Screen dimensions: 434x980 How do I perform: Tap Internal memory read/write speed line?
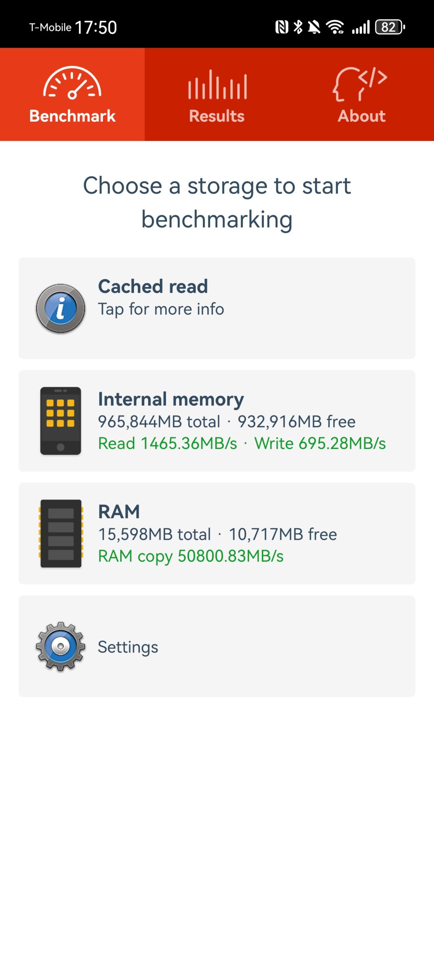[242, 443]
